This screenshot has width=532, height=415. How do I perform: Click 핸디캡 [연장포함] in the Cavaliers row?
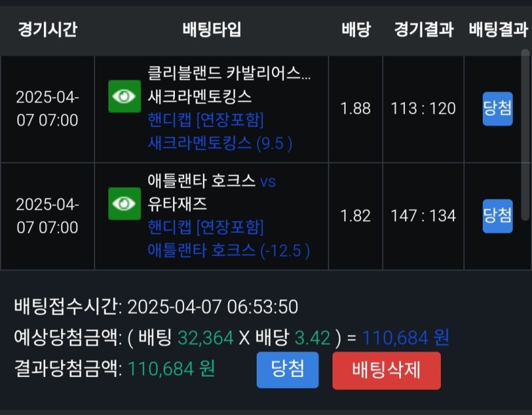205,120
